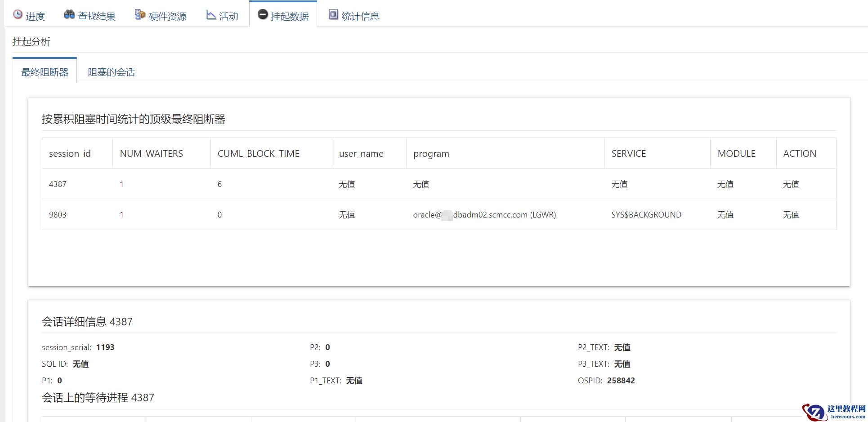The image size is (868, 422).
Task: Click the OSPID value 258842
Action: [x=621, y=381]
